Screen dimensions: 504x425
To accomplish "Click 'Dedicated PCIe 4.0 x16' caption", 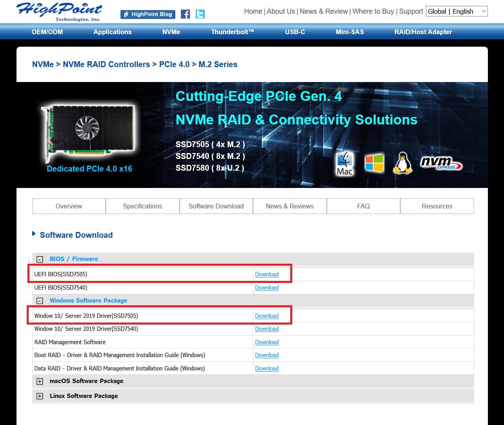I will pos(90,169).
